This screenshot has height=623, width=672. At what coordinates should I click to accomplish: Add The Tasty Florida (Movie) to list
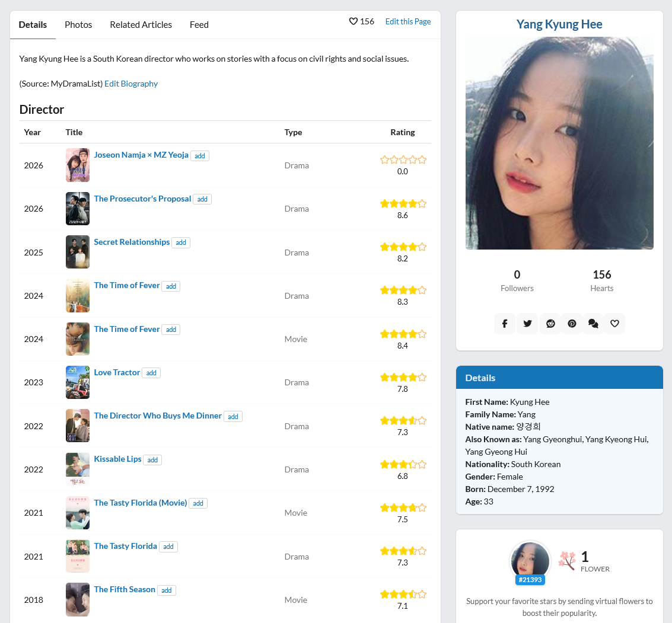[x=198, y=503]
